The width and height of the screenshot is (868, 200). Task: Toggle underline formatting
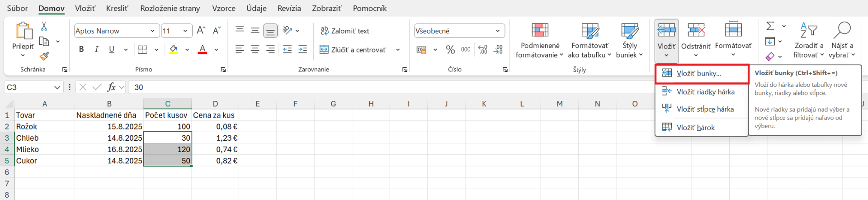(x=112, y=49)
